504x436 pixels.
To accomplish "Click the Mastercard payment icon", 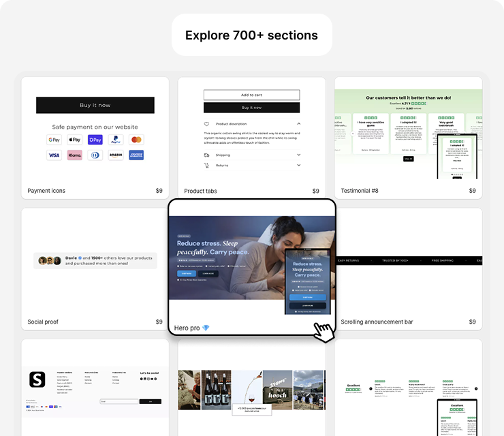I will coord(137,140).
